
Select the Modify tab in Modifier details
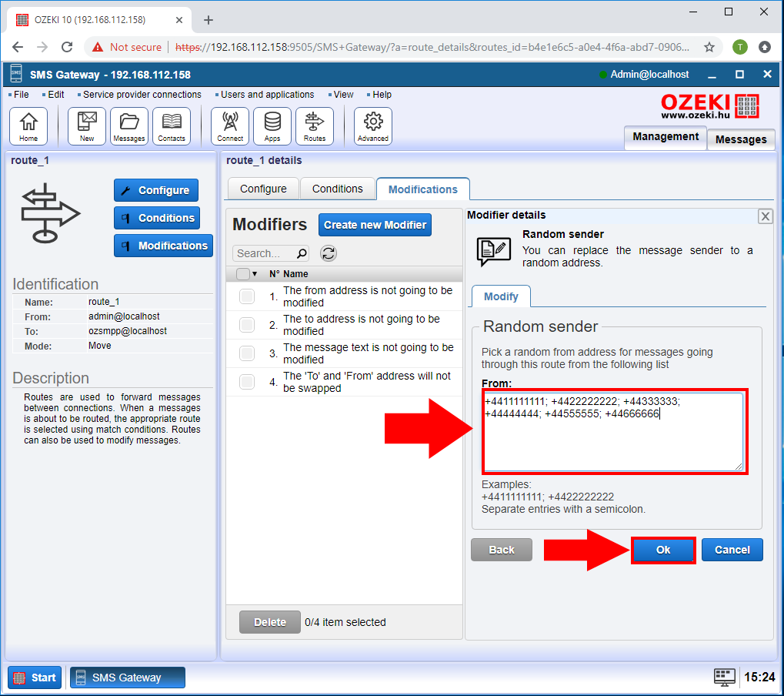[x=501, y=296]
